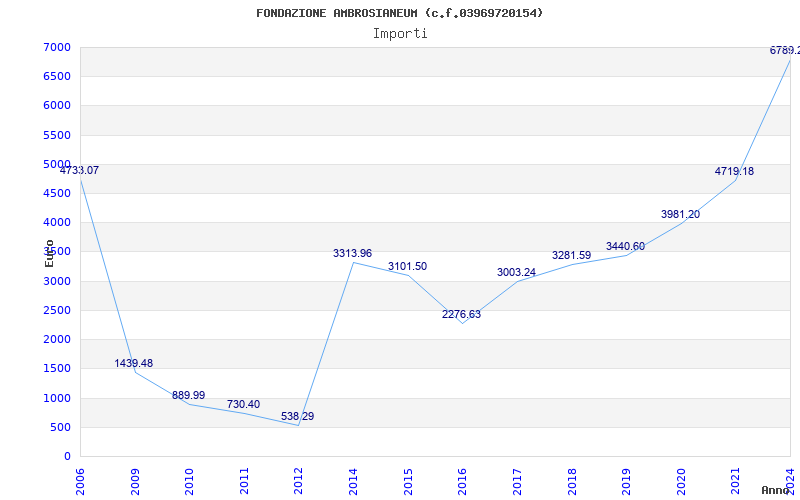Click the 2011 x-axis year label

coord(244,482)
